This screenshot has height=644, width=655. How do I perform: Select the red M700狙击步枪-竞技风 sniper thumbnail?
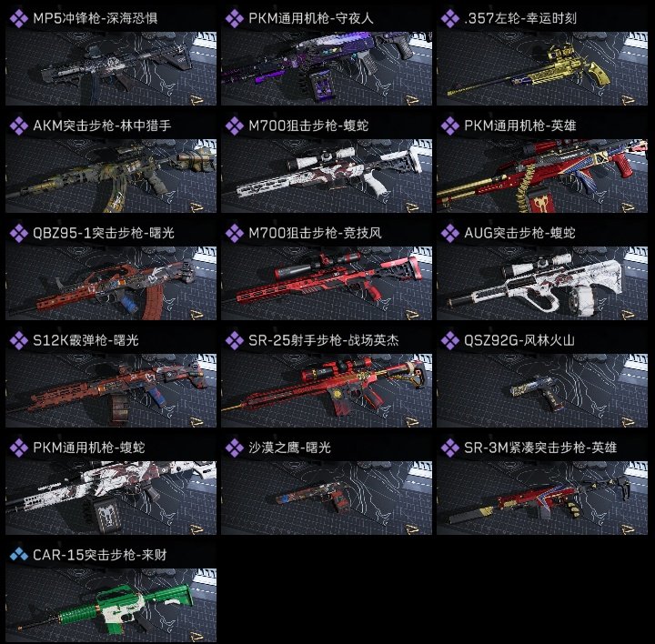[x=327, y=283]
